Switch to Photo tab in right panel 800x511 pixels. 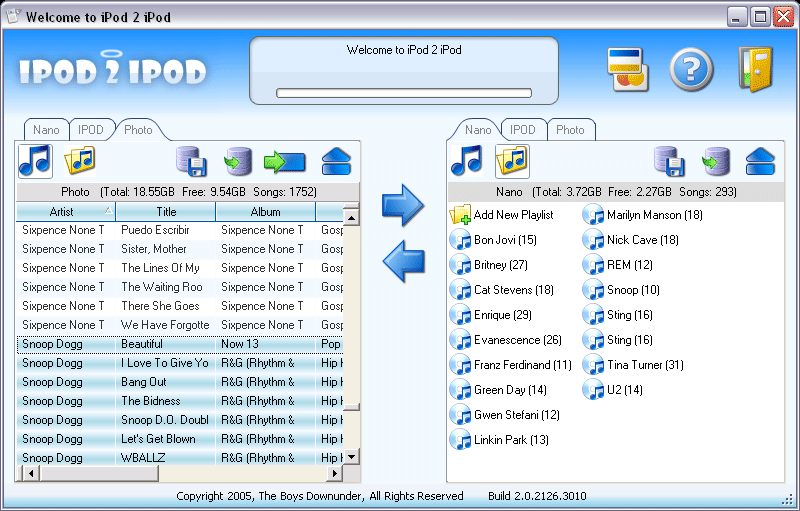tap(570, 130)
